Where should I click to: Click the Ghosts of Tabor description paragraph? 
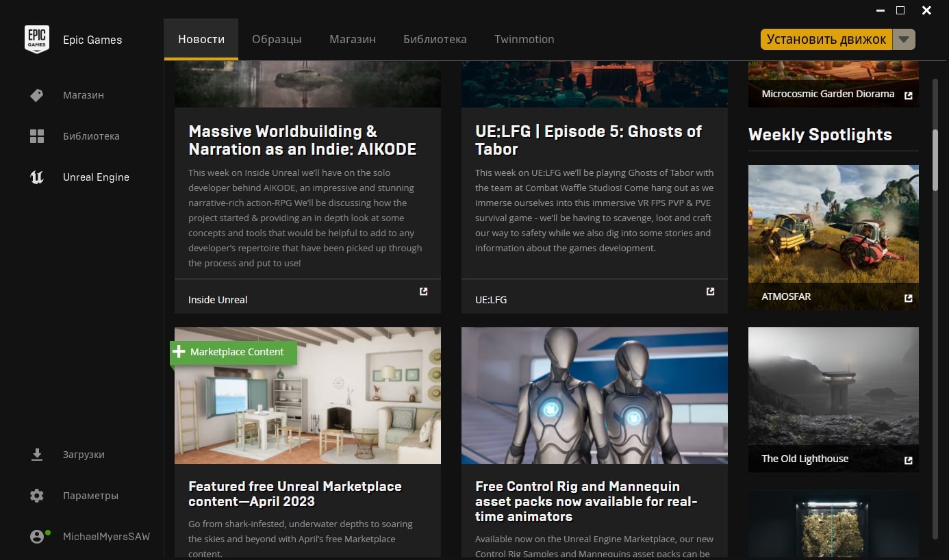pyautogui.click(x=594, y=210)
